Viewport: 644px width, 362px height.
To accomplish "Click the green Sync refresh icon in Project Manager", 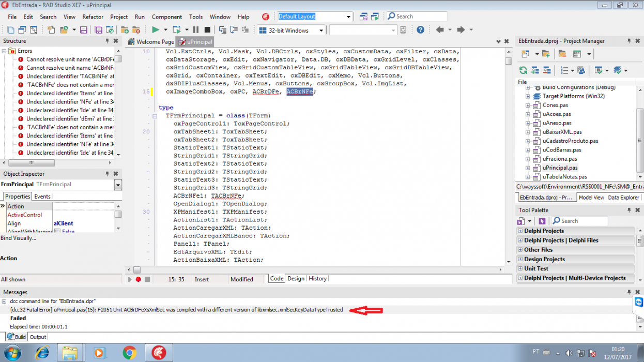I will pos(524,70).
